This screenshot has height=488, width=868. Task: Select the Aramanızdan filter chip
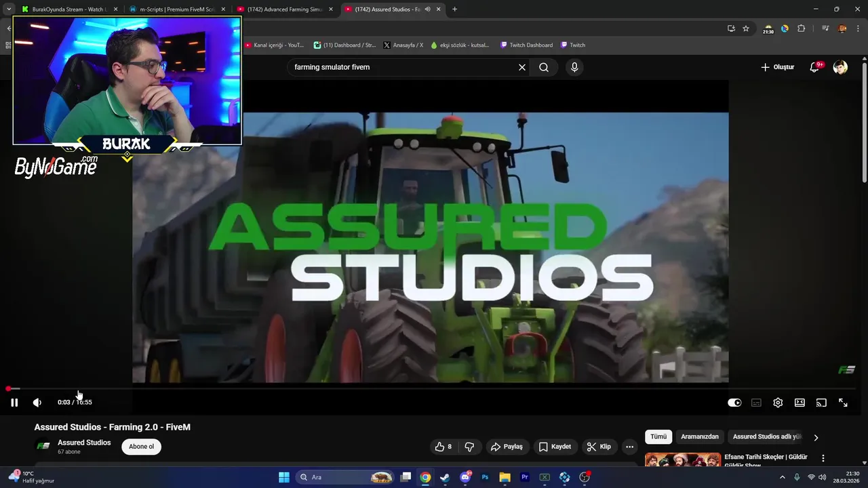click(x=699, y=437)
